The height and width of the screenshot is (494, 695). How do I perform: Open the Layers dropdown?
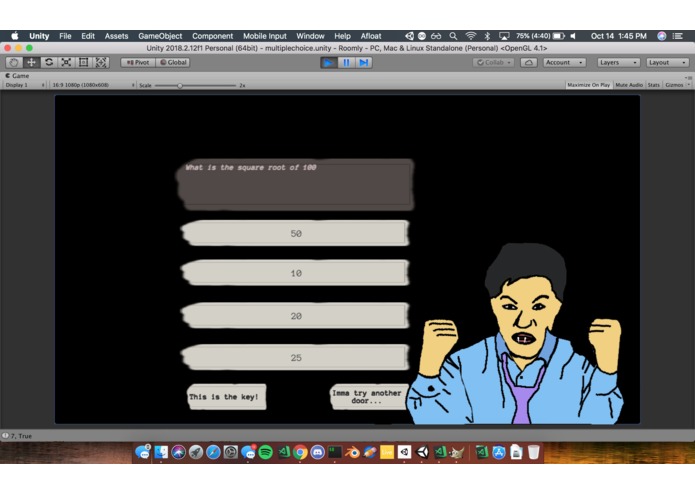(x=618, y=62)
